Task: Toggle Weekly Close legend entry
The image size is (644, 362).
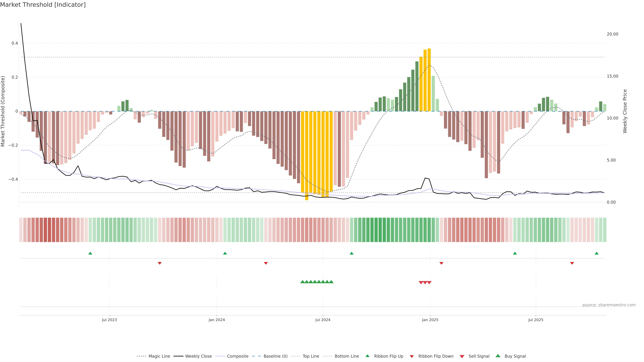Action: 198,356
